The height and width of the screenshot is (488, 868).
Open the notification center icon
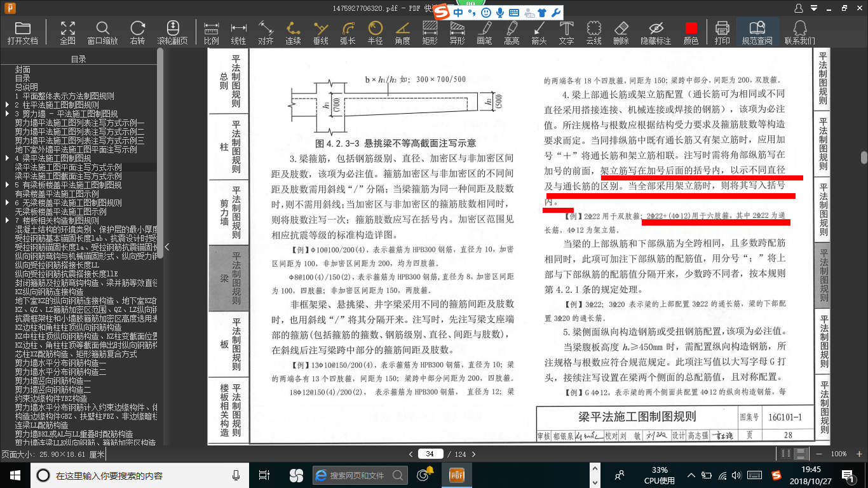[846, 475]
